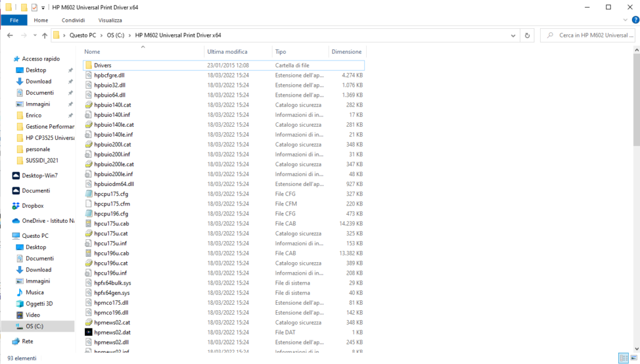Viewport: 640px width, 364px height.
Task: Open the Condividi ribbon tab
Action: click(x=73, y=20)
